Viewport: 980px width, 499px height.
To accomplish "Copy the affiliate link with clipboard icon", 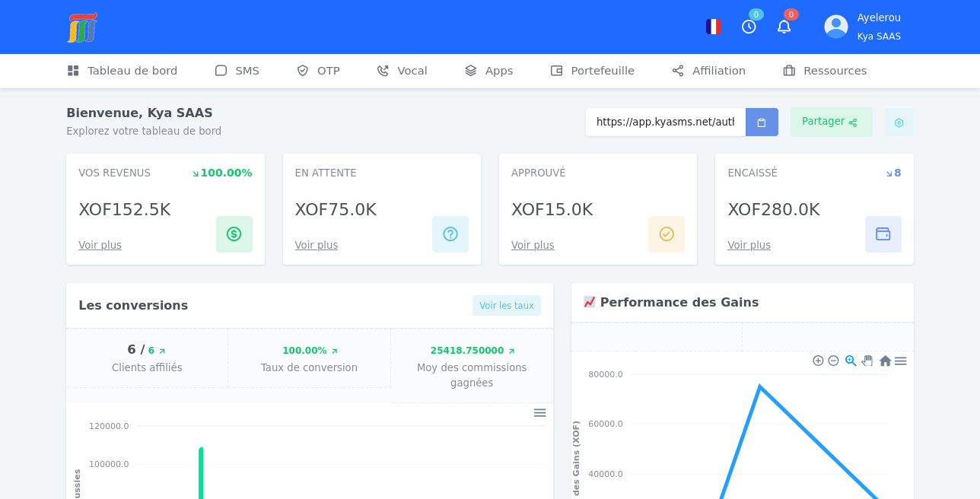I will (762, 122).
